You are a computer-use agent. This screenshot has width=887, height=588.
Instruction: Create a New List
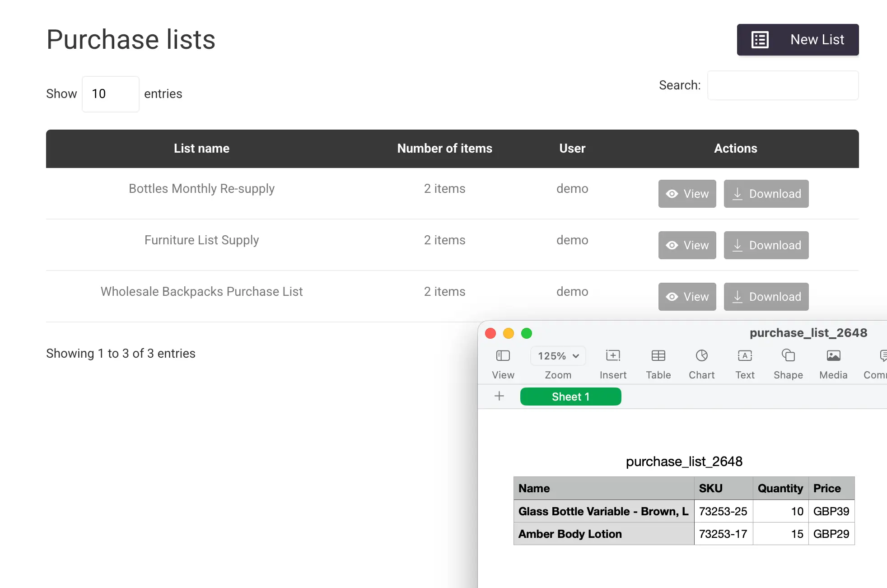(798, 40)
